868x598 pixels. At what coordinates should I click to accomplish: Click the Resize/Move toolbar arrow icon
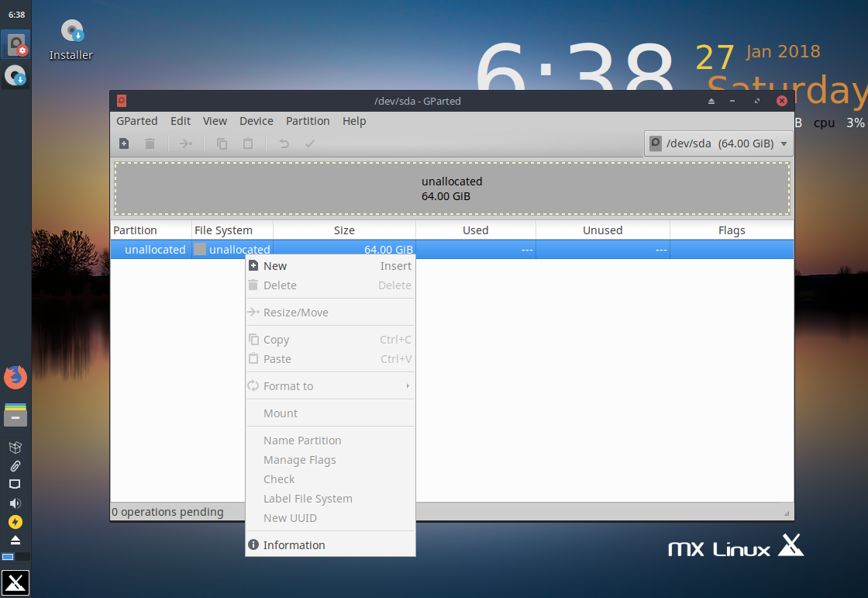pos(185,143)
